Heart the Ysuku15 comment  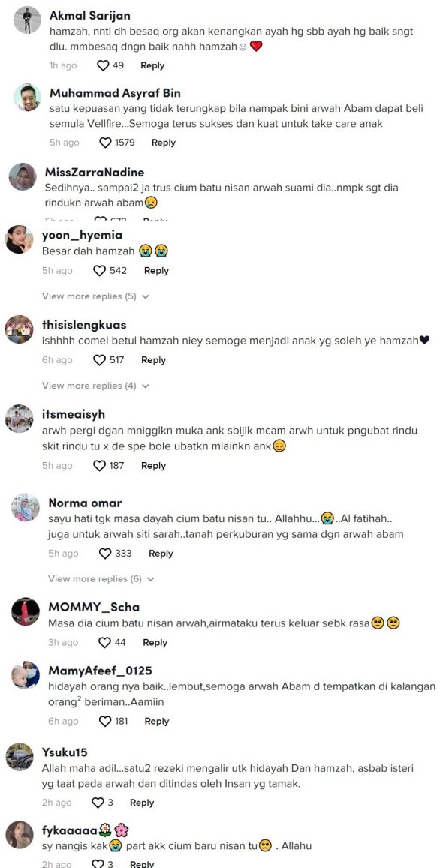click(98, 803)
